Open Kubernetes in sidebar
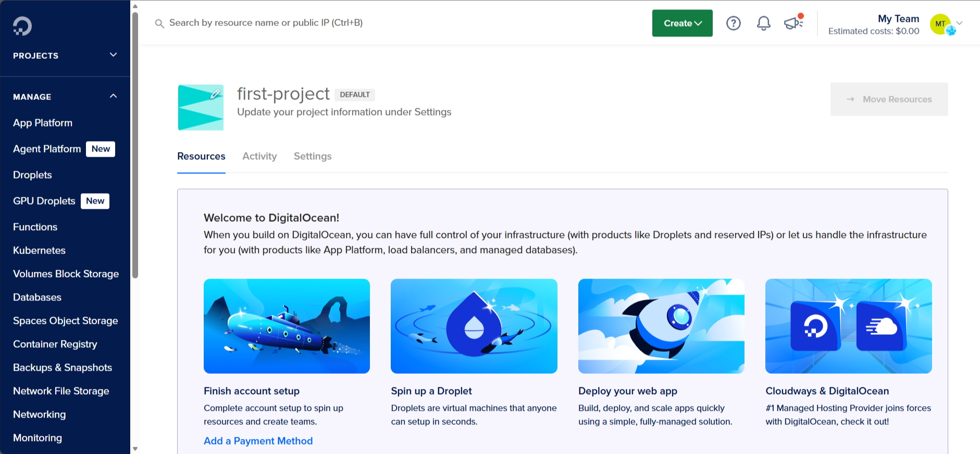This screenshot has height=454, width=980. coord(39,250)
